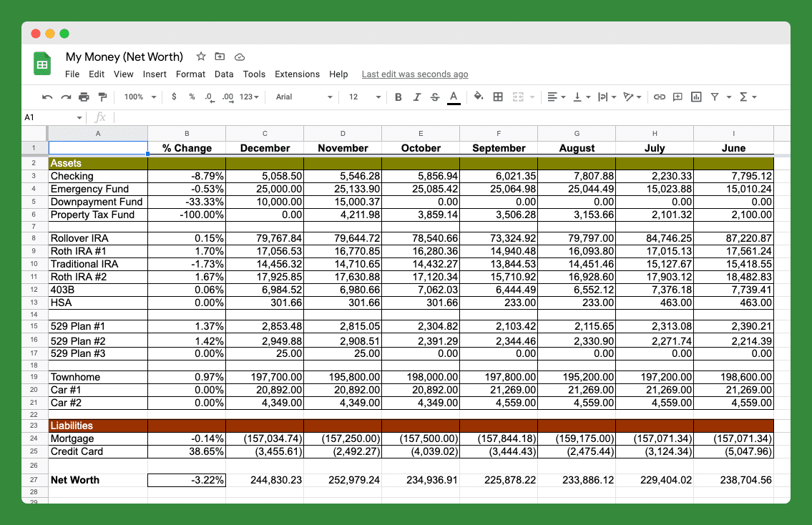The image size is (812, 525).
Task: Click the 'Last edit was seconds ago' link
Action: pos(415,74)
